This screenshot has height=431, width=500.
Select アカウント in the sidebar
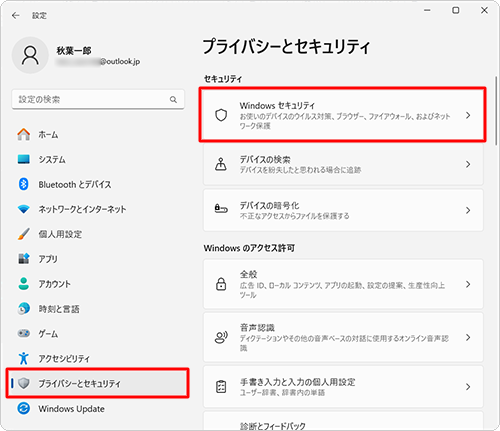[98, 284]
